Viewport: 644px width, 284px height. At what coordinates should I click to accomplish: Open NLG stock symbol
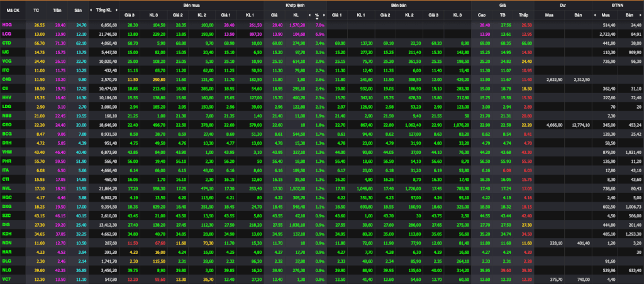coord(7,270)
